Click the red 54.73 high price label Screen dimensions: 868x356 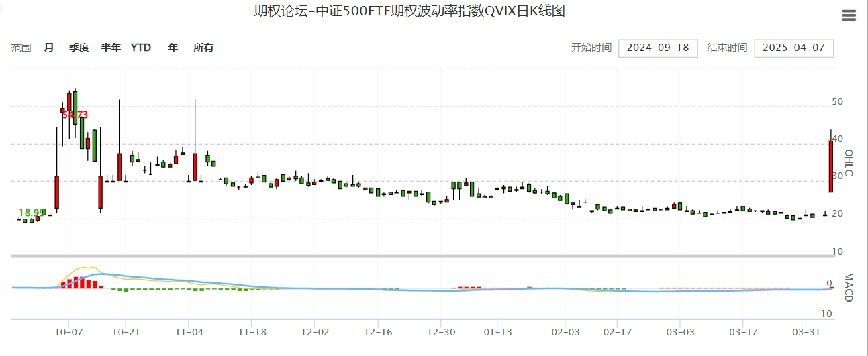click(x=75, y=115)
